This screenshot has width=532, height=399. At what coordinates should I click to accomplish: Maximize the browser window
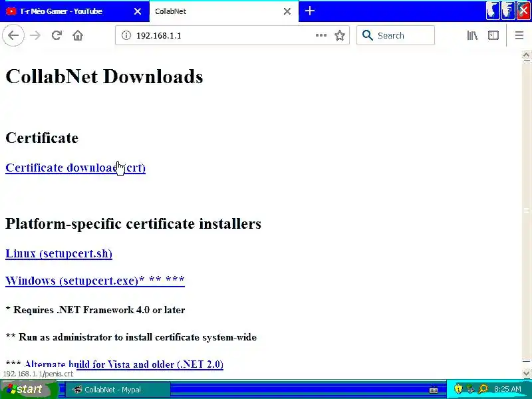point(508,11)
